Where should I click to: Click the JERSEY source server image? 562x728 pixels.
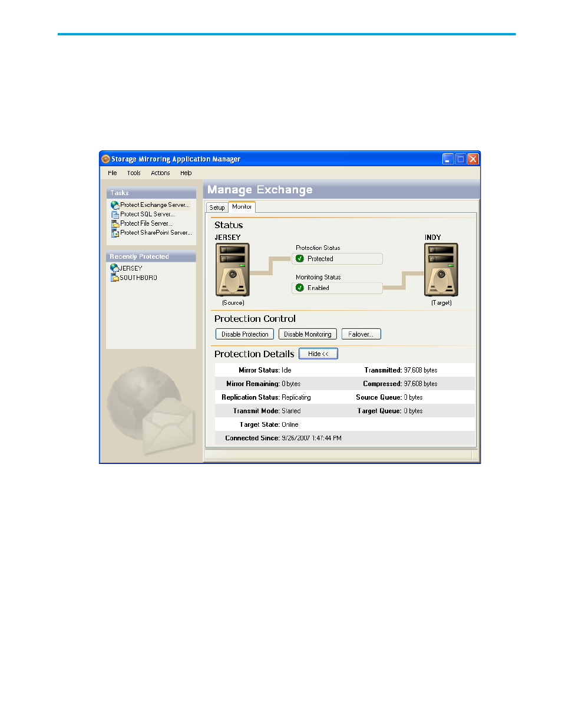point(233,269)
